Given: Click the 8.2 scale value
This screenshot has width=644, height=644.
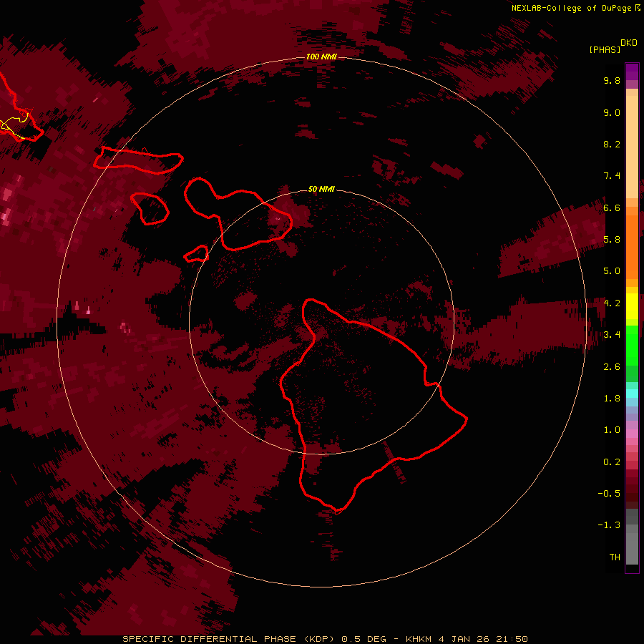Looking at the screenshot, I should [612, 144].
